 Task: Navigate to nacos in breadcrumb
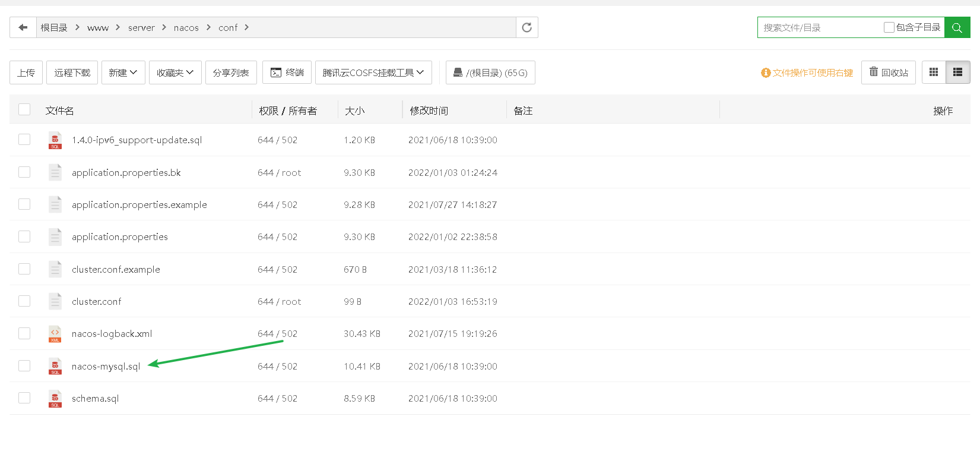(186, 28)
